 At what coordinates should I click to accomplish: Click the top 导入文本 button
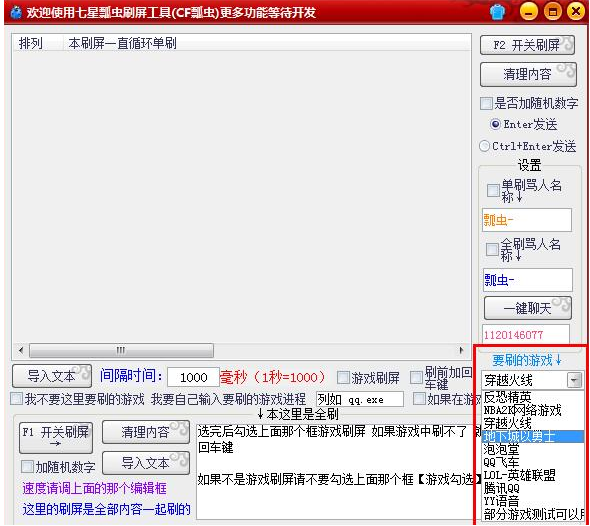(52, 376)
